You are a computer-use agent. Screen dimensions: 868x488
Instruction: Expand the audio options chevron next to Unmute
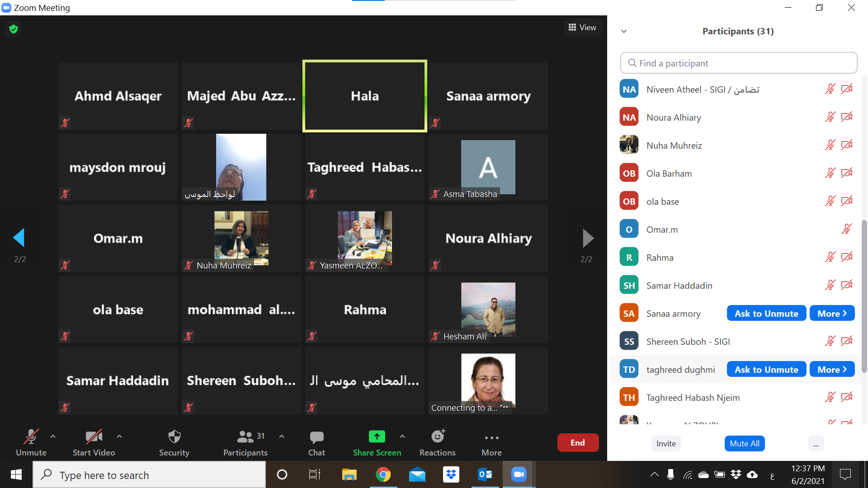point(53,436)
